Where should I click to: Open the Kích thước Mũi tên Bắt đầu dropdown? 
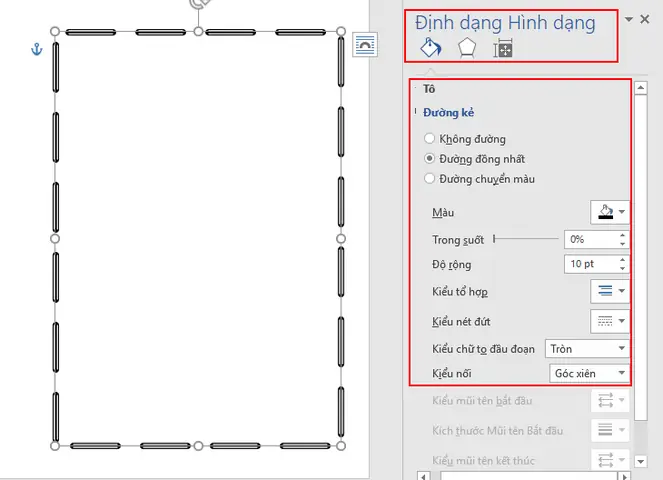coord(610,430)
